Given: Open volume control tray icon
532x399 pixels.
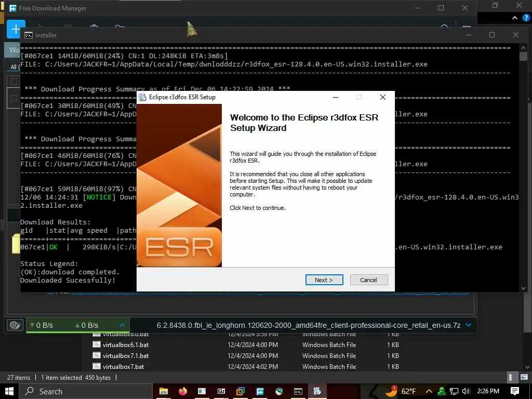Looking at the screenshot, I should (x=466, y=391).
